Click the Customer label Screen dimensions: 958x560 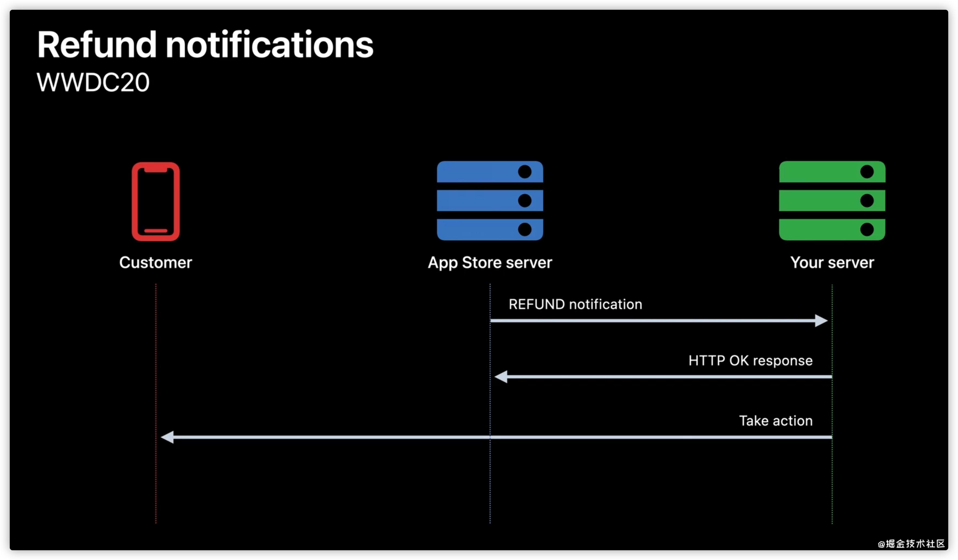coord(156,263)
